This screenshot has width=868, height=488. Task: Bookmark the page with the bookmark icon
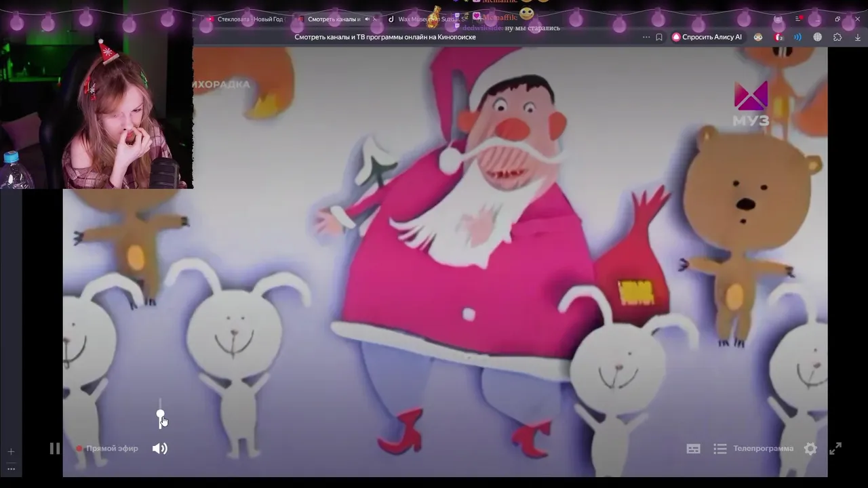click(659, 37)
